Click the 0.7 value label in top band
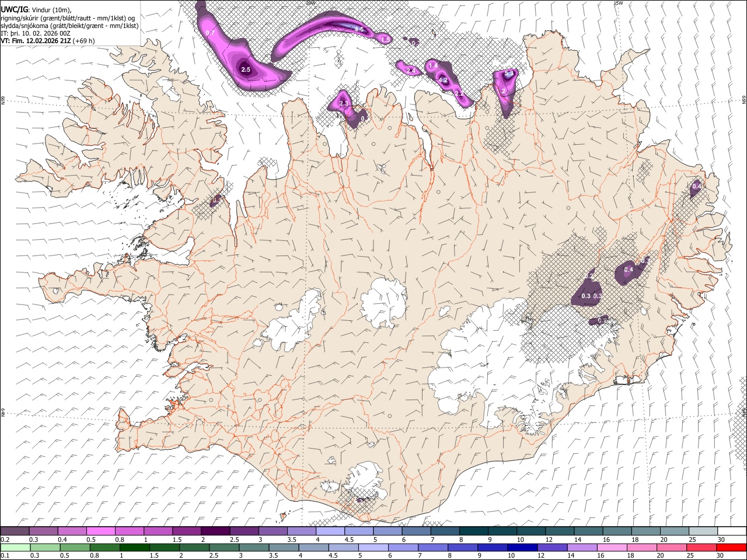This screenshot has height=560, width=747. click(x=211, y=33)
